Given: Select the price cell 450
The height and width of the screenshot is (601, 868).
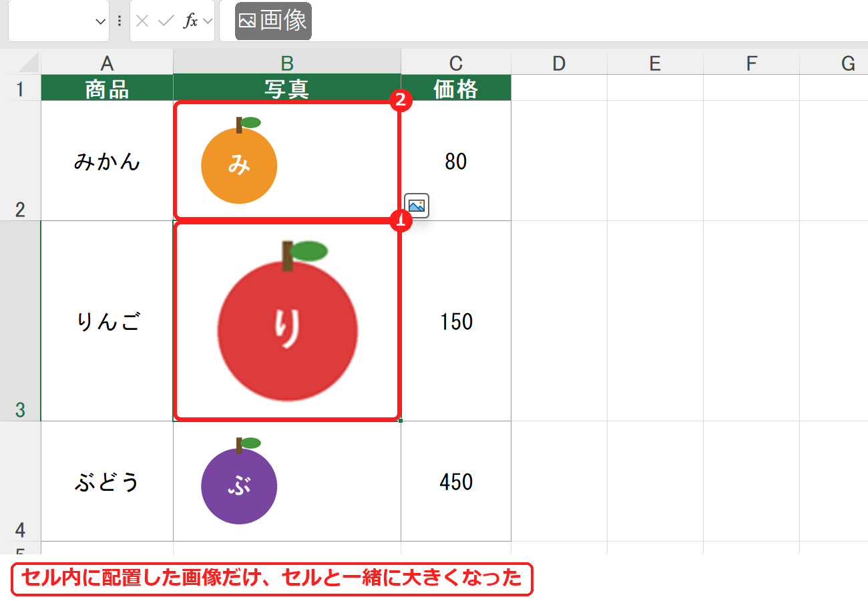Looking at the screenshot, I should tap(456, 481).
